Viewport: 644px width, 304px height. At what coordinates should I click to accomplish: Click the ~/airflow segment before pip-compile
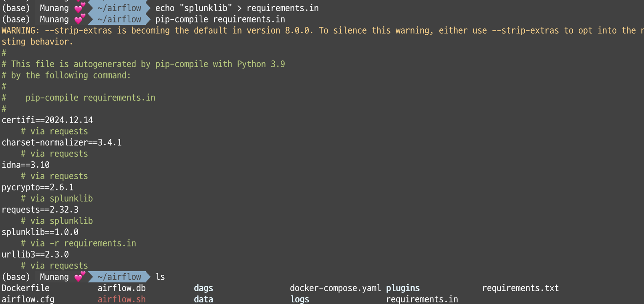click(x=119, y=19)
